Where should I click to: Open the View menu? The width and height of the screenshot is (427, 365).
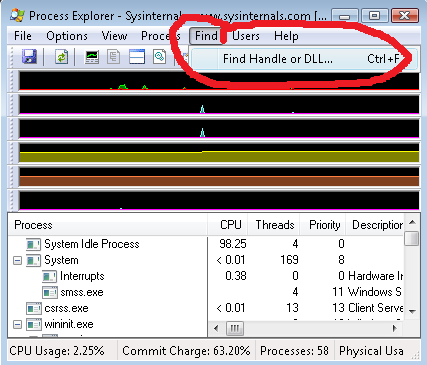point(114,36)
